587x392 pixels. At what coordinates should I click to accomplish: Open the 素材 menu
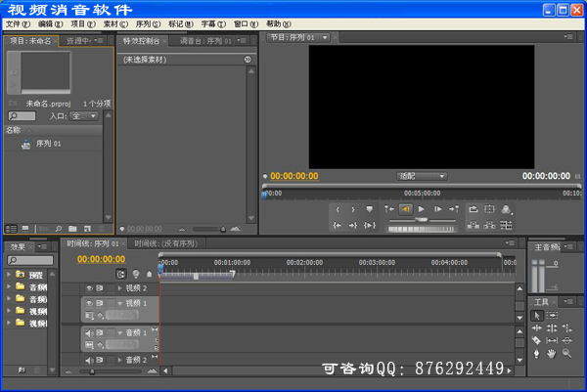point(115,24)
